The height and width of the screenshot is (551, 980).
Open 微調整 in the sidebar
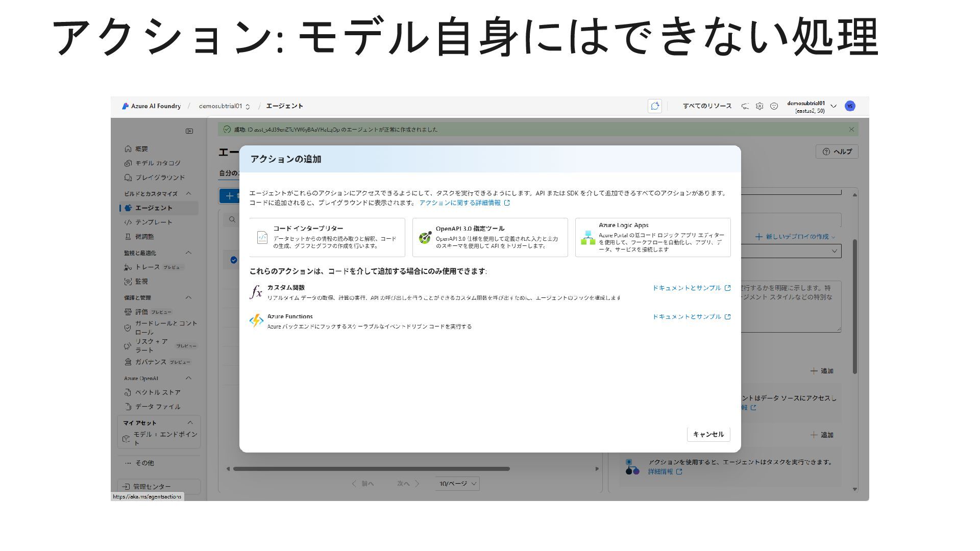point(139,237)
